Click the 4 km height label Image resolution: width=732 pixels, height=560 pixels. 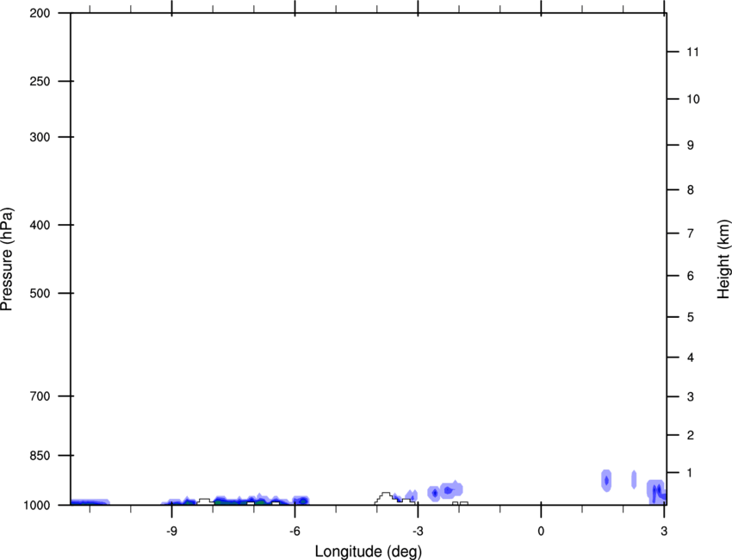click(x=691, y=358)
